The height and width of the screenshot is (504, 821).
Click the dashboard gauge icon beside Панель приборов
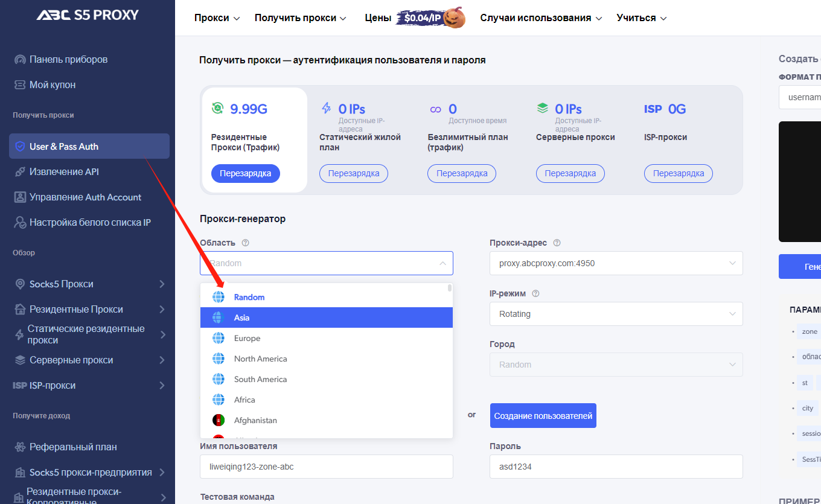point(20,60)
